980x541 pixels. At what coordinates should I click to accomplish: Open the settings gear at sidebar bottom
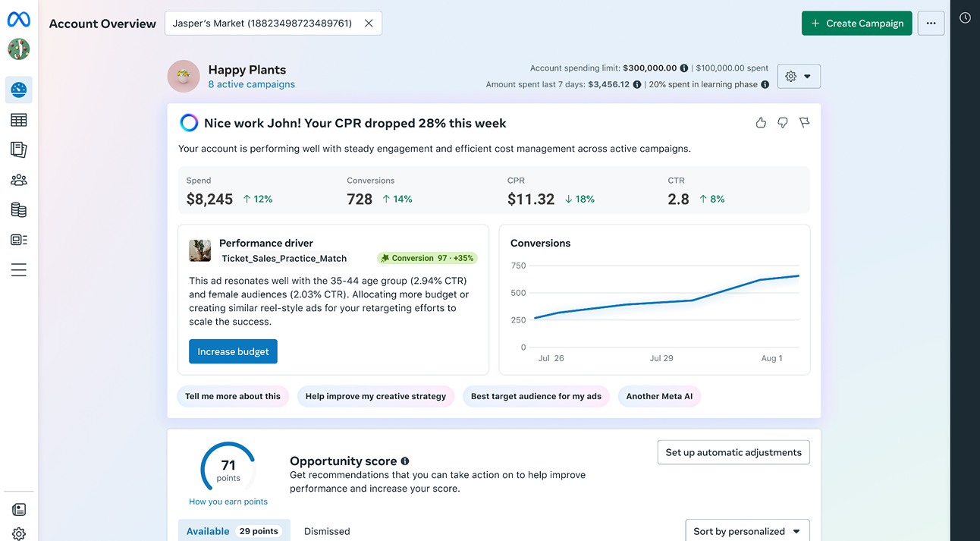pos(19,534)
